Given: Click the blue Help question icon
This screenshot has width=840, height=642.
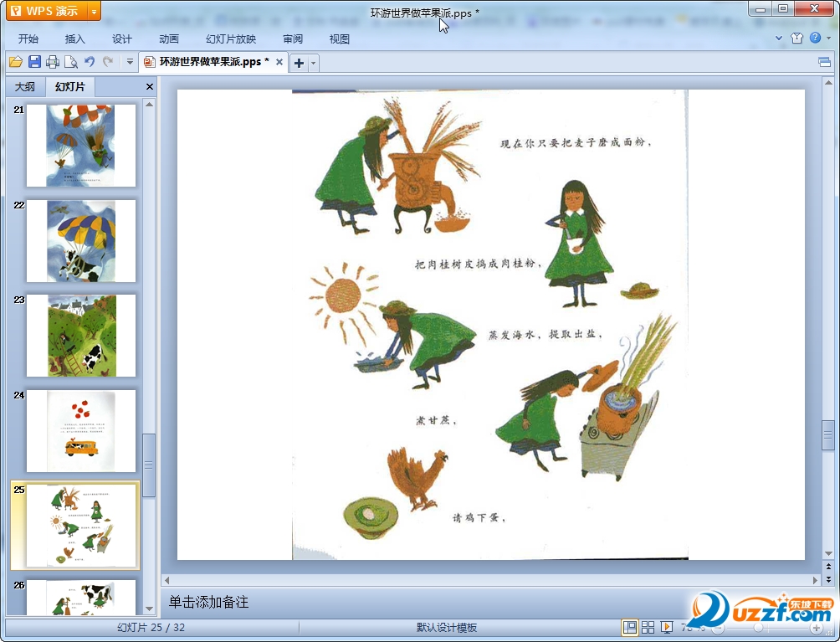Looking at the screenshot, I should [x=816, y=38].
